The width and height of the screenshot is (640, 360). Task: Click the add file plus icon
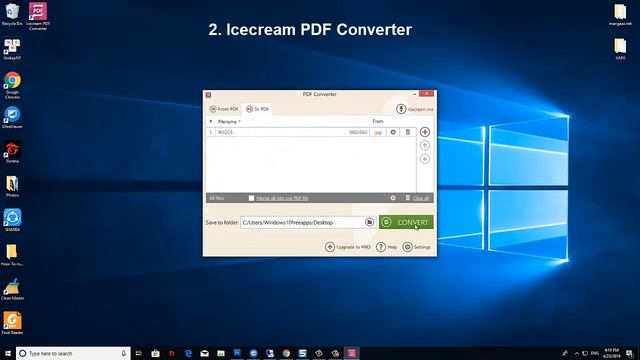pyautogui.click(x=424, y=132)
